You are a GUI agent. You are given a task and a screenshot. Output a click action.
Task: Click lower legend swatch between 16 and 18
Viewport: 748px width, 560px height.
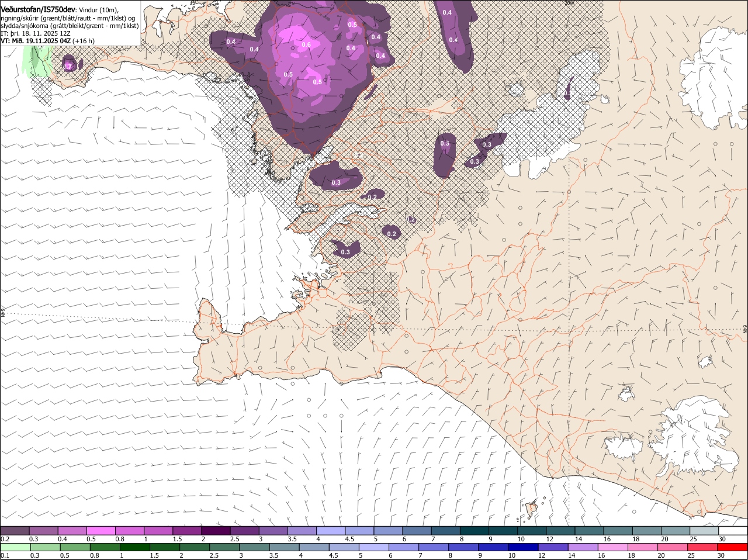[x=613, y=547]
